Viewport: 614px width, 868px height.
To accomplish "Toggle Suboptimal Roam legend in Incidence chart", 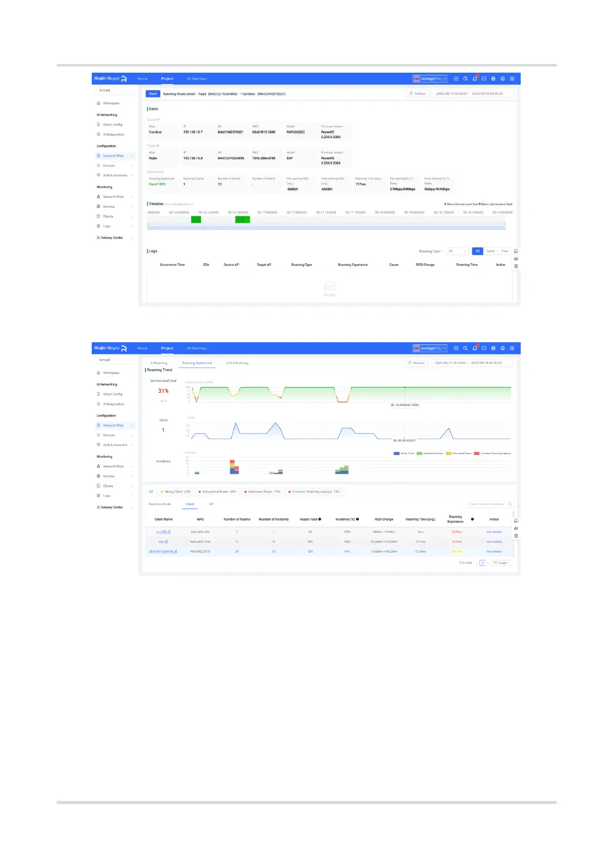I will [x=430, y=454].
